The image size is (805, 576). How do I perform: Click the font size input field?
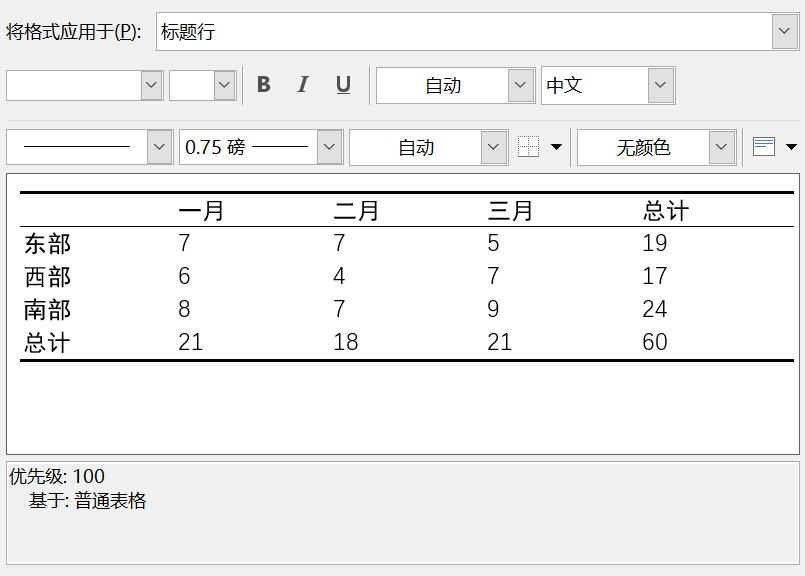[x=192, y=85]
